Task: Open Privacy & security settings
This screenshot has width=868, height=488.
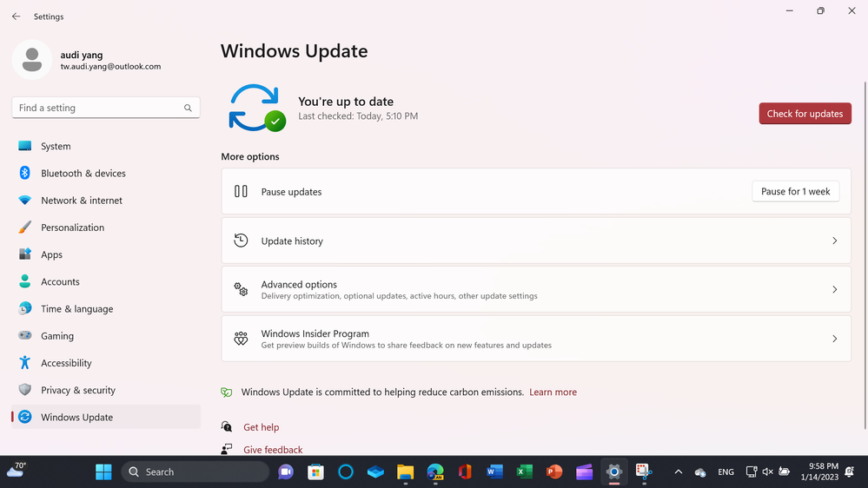Action: (106, 390)
